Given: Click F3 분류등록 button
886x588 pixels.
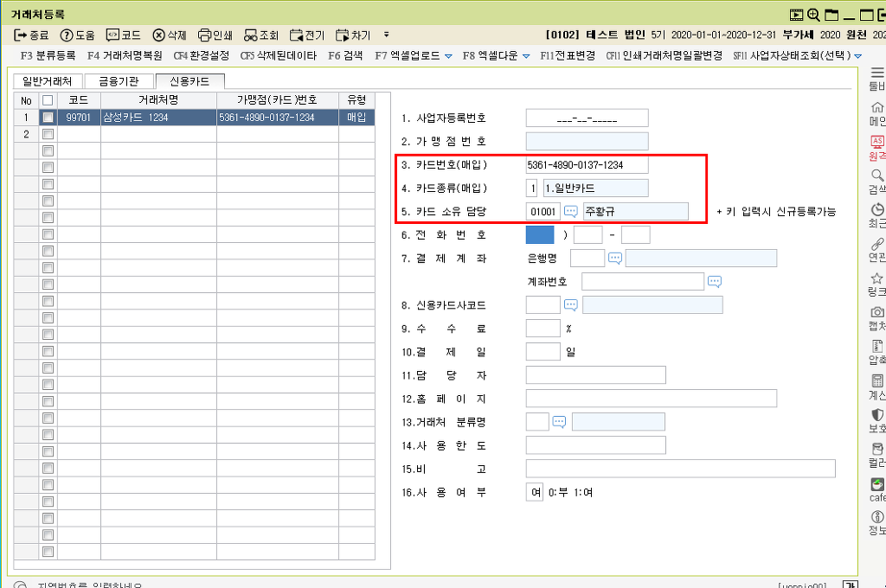Looking at the screenshot, I should click(x=48, y=55).
